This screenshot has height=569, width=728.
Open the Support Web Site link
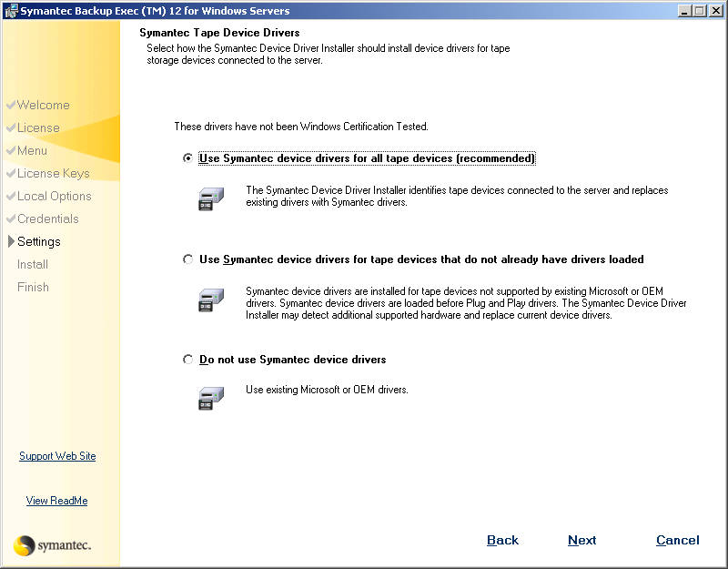57,456
